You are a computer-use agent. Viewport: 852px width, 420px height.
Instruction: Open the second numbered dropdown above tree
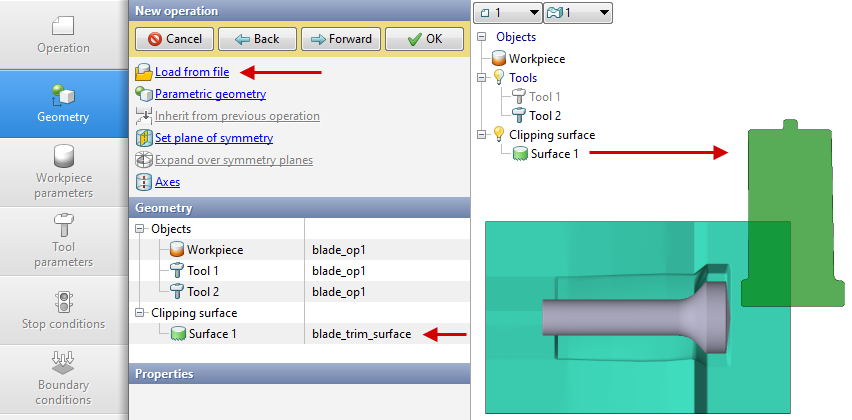(577, 13)
